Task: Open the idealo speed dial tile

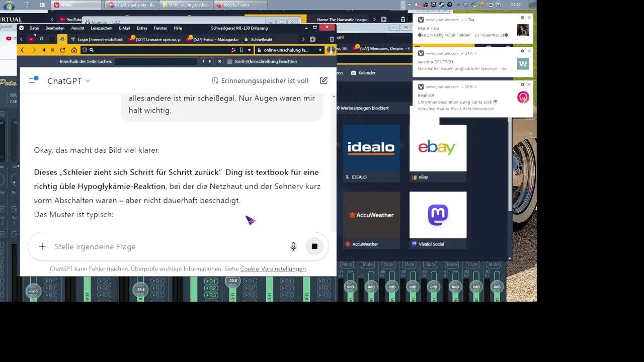Action: 371,153
